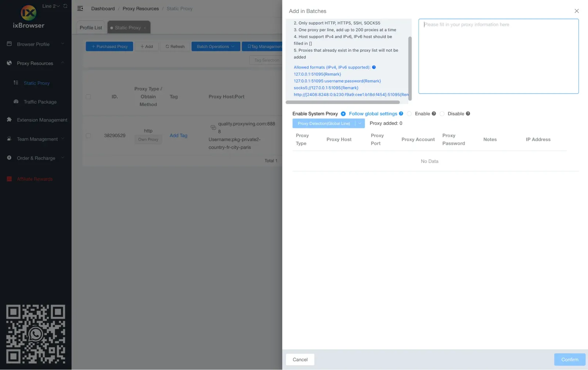Open the Line 2 dropdown
The image size is (588, 370).
pos(51,6)
